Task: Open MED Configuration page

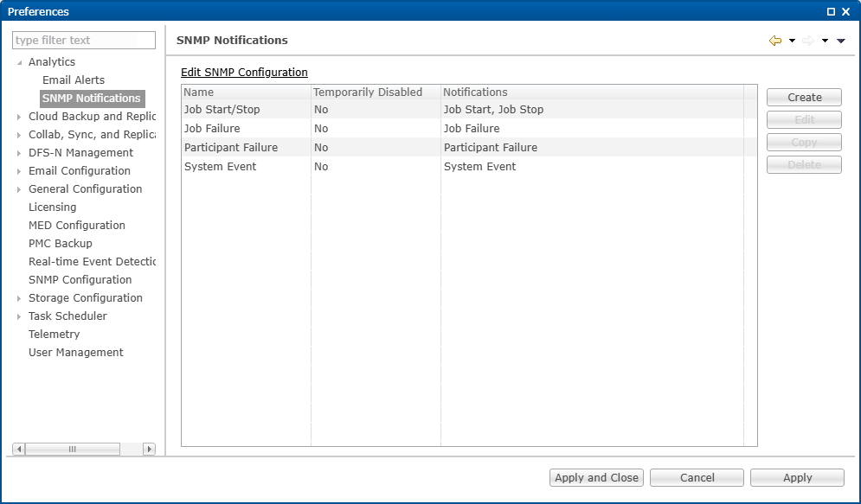Action: (x=77, y=226)
